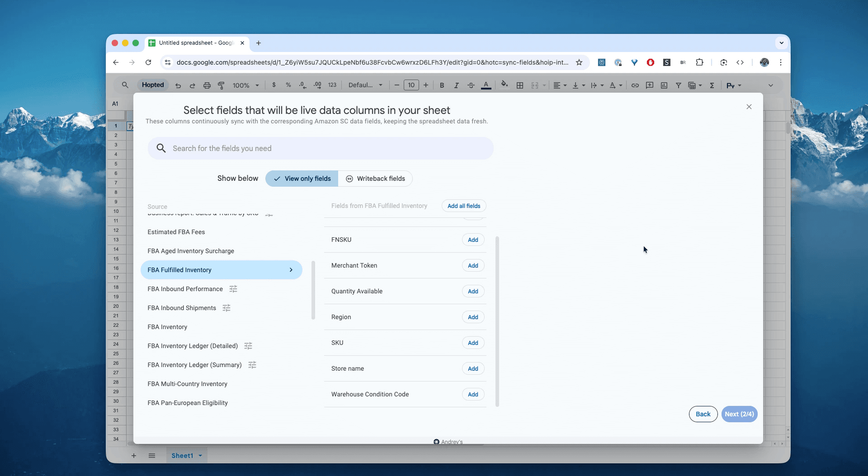
Task: Print the spreadsheet using the printer icon
Action: [207, 85]
